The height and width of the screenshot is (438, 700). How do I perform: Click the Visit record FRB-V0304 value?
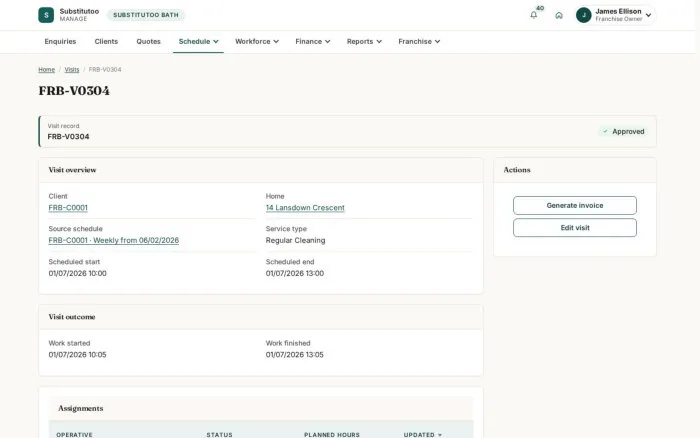(68, 137)
